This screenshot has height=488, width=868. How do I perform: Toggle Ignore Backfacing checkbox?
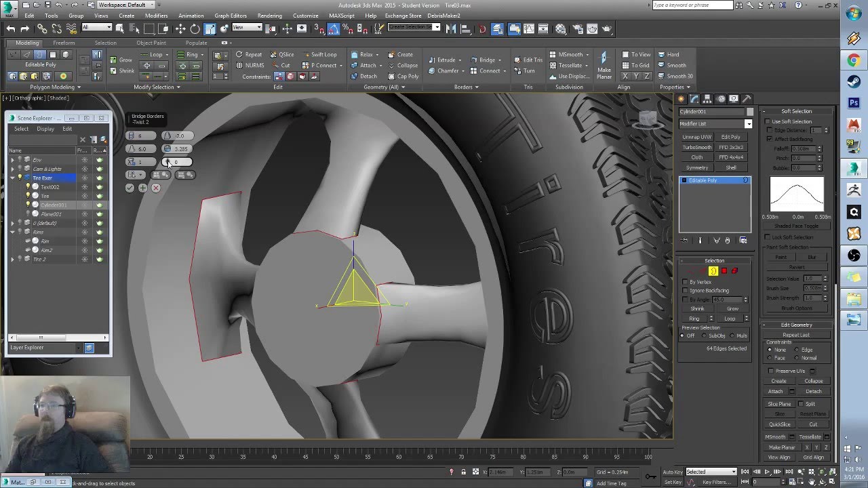(685, 291)
